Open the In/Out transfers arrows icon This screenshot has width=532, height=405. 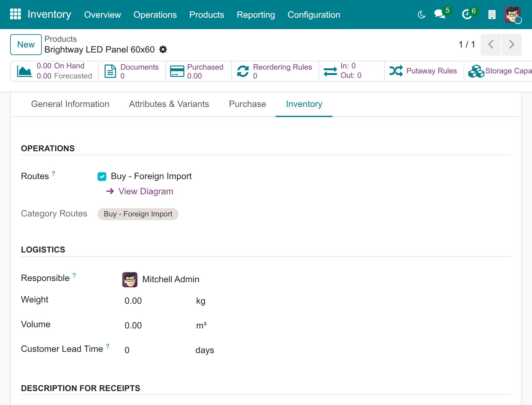pyautogui.click(x=330, y=71)
